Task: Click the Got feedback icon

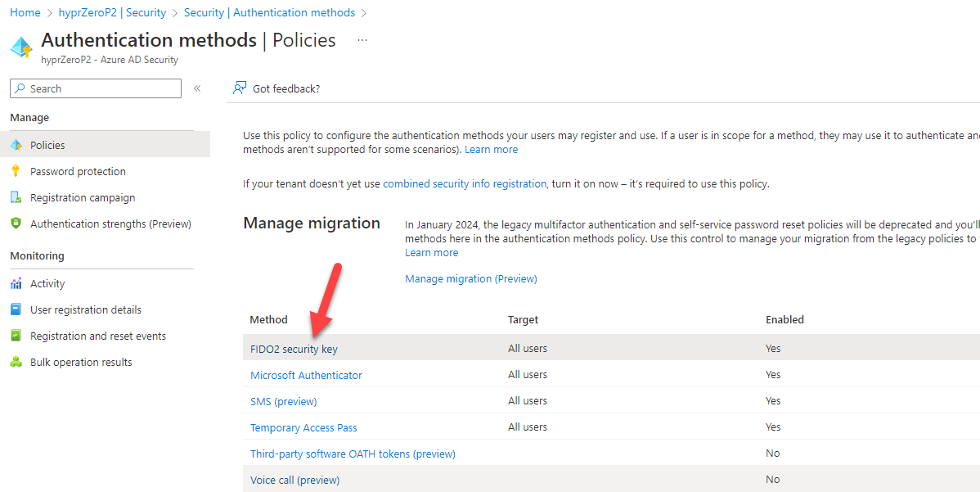Action: point(240,88)
